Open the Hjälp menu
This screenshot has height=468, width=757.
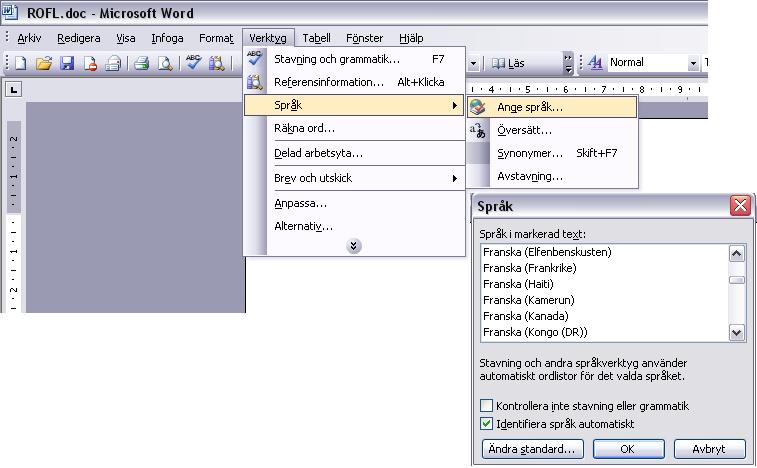411,38
